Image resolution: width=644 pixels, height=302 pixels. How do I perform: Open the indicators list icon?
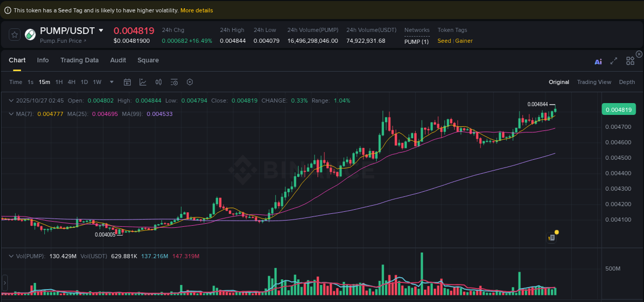(x=174, y=82)
